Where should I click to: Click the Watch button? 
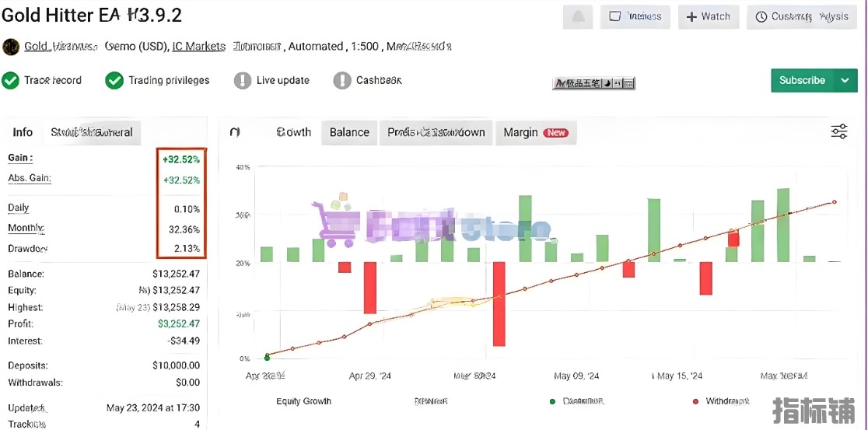(709, 16)
